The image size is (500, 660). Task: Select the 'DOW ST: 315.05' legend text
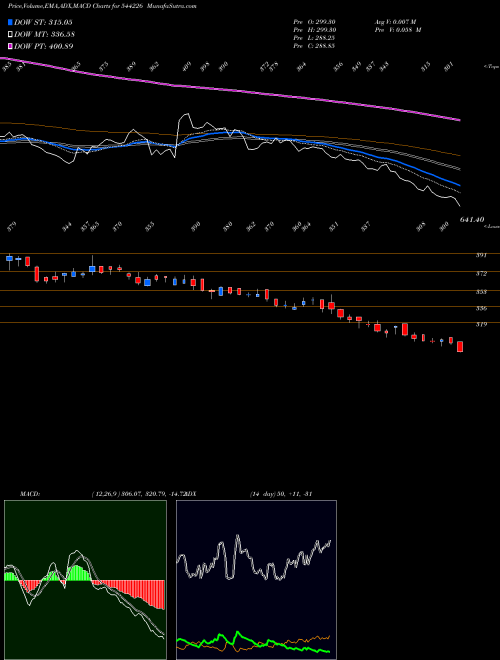43,23
